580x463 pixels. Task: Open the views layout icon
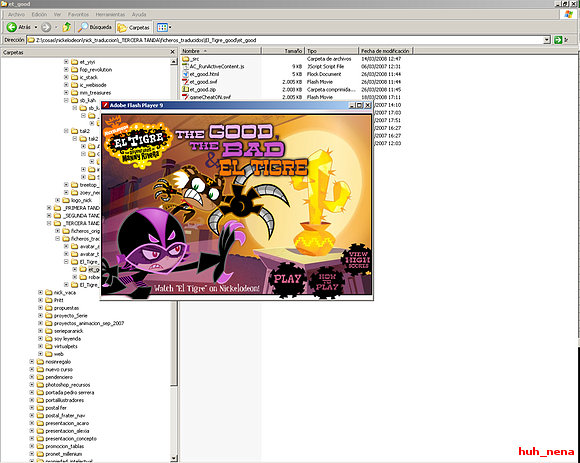[162, 27]
